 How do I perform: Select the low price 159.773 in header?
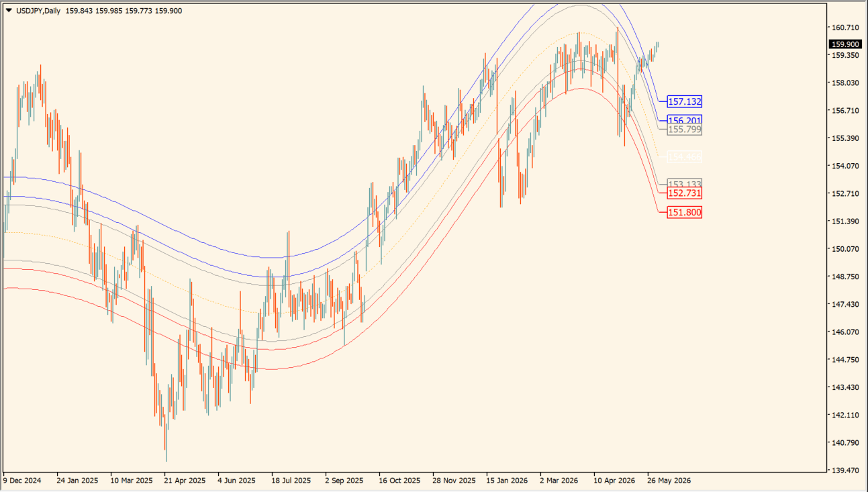139,11
